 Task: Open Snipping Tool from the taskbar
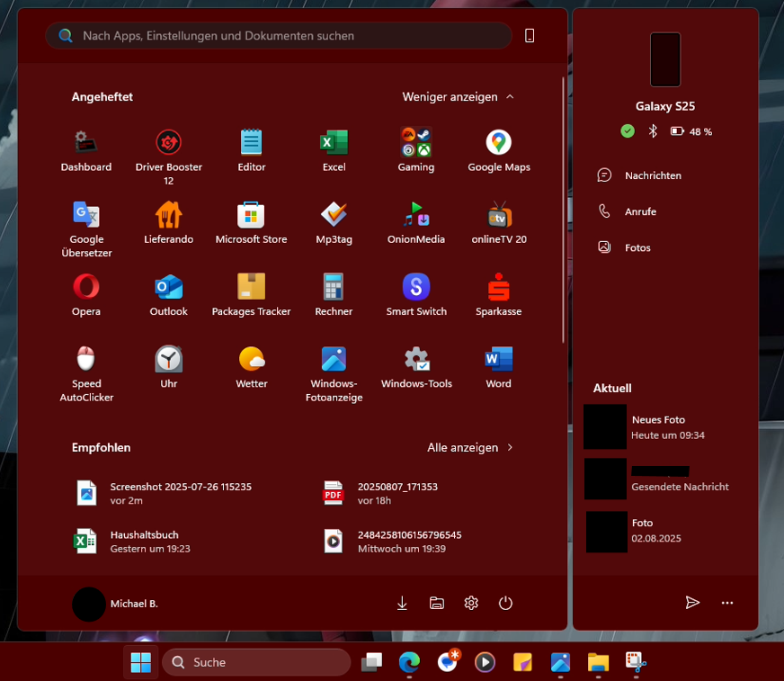pyautogui.click(x=636, y=662)
